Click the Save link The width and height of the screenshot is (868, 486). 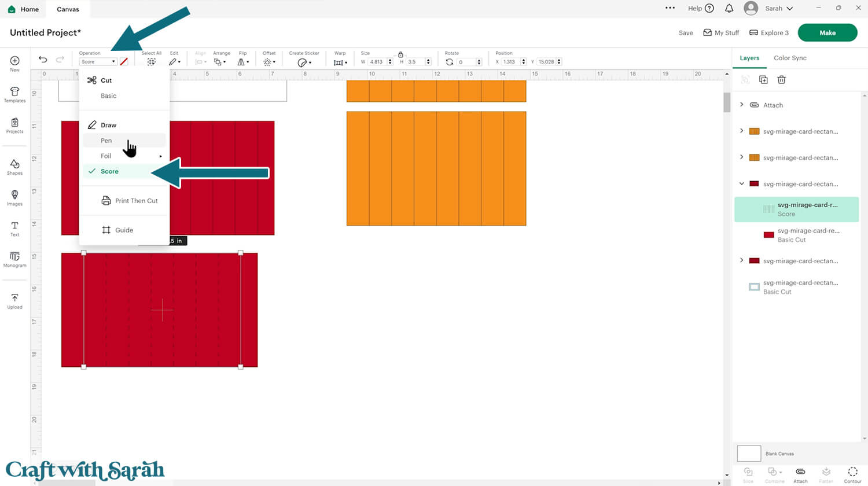click(685, 33)
